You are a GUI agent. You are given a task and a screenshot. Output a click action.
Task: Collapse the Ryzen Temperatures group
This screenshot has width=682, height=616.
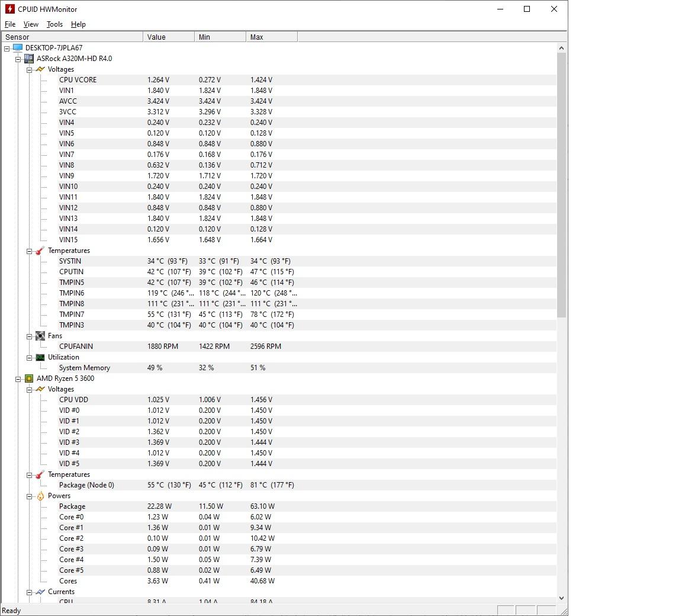(x=29, y=475)
